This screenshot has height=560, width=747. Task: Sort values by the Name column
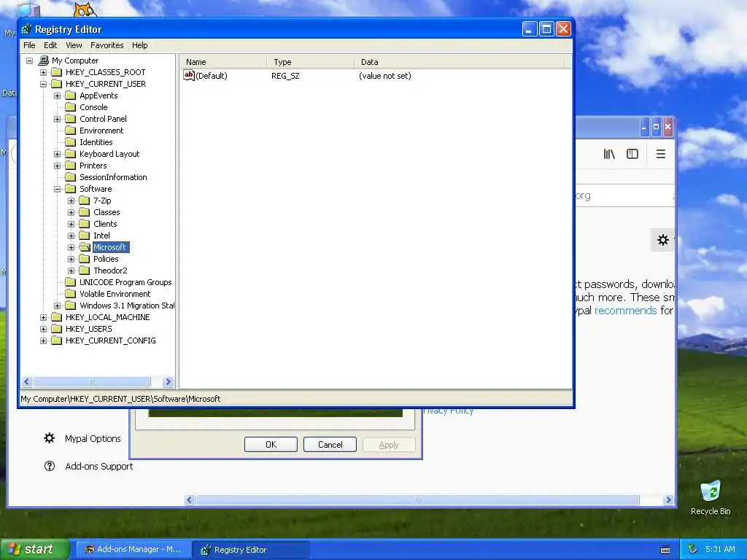[x=223, y=62]
